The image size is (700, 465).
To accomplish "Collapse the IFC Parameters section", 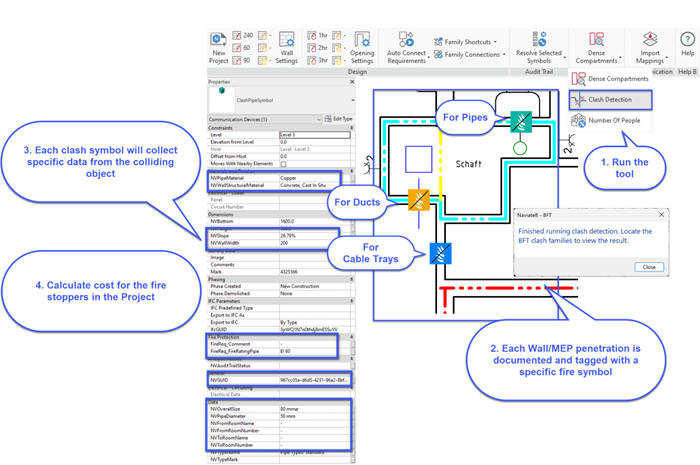I will click(351, 301).
